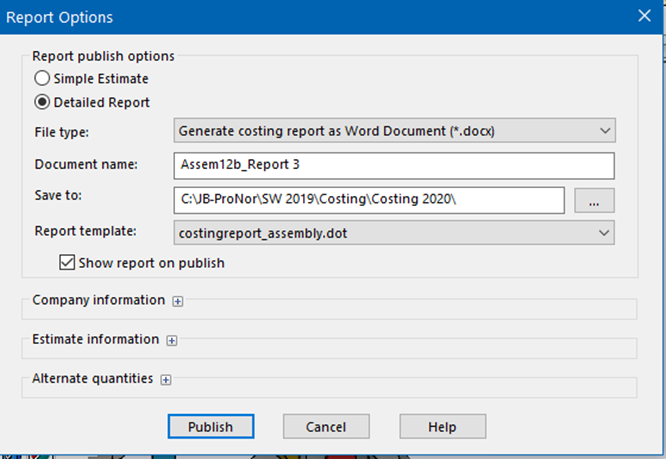Open the Report template dropdown
The width and height of the screenshot is (666, 459).
click(394, 233)
